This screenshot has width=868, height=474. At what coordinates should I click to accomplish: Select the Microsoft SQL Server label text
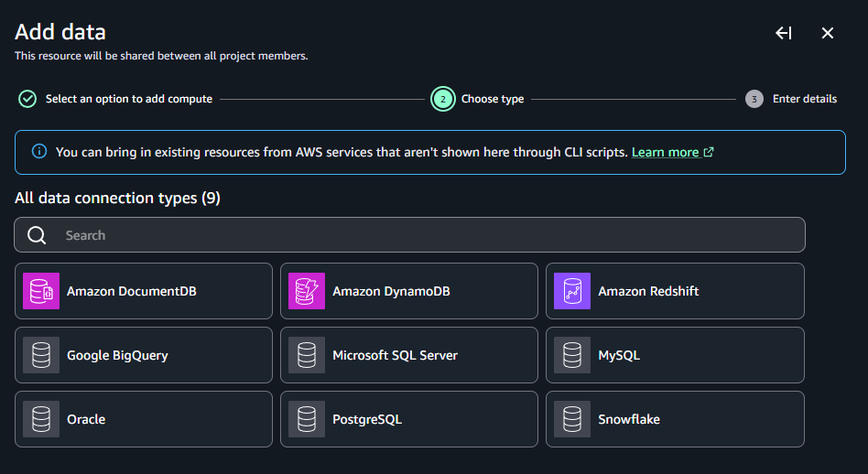[x=396, y=355]
